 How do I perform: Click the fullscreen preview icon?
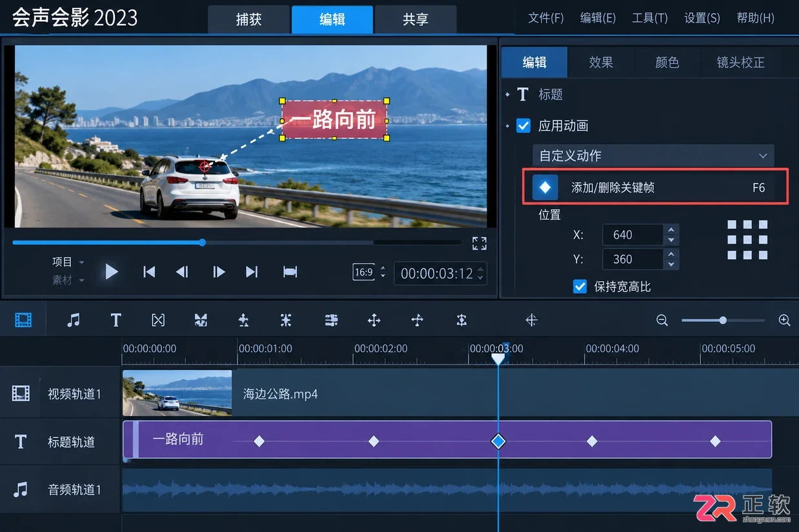point(480,243)
